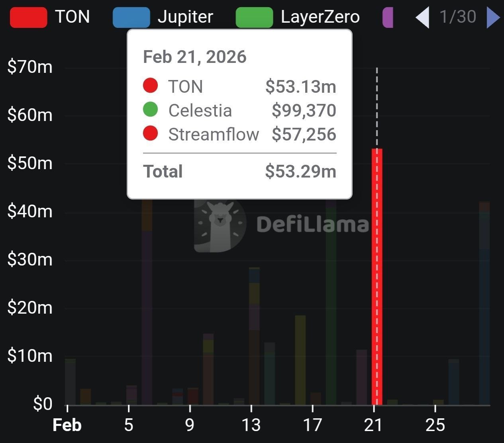504x443 pixels.
Task: Click the red Streamflow dot in the tooltip
Action: tap(150, 133)
